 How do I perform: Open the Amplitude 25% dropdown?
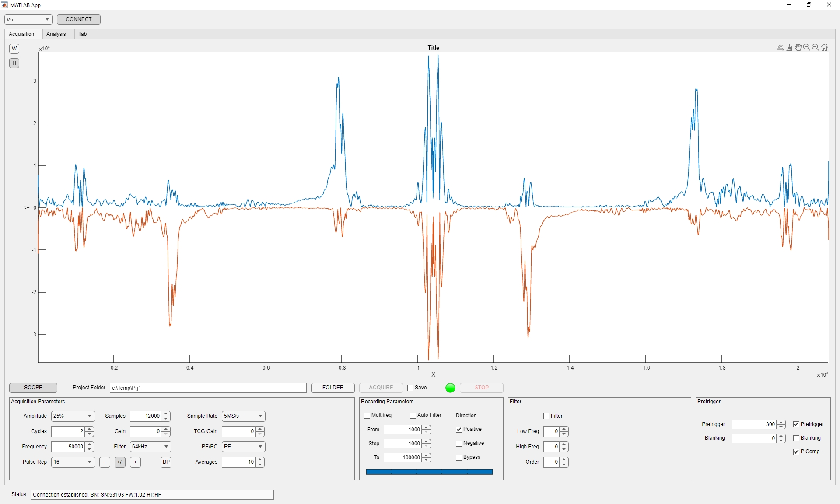[x=73, y=416]
